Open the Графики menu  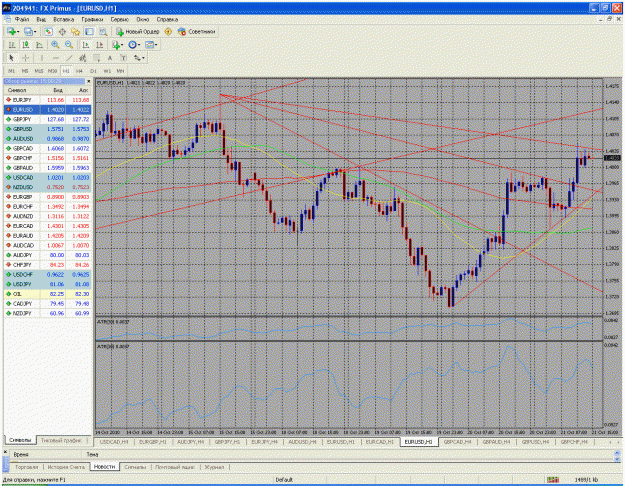point(92,19)
